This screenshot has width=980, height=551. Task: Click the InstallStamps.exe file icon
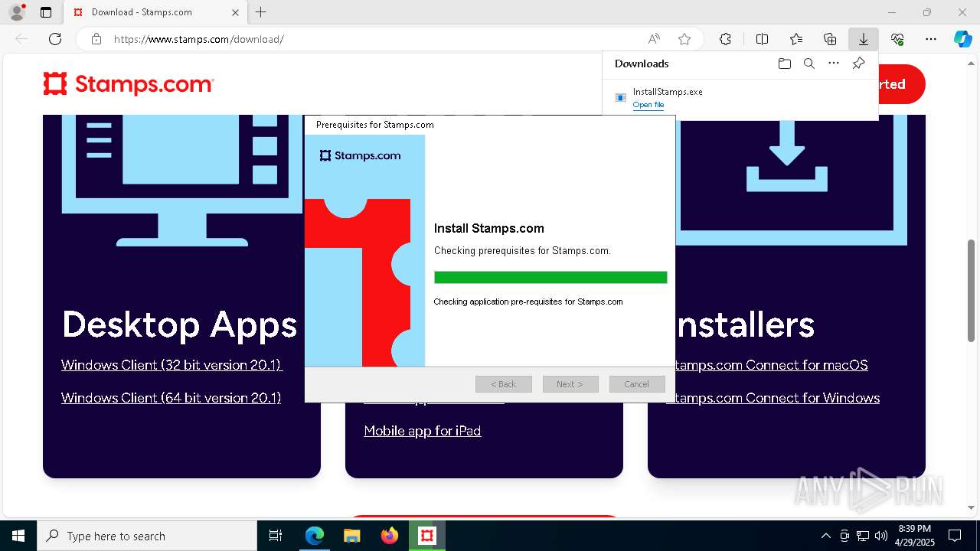coord(621,98)
